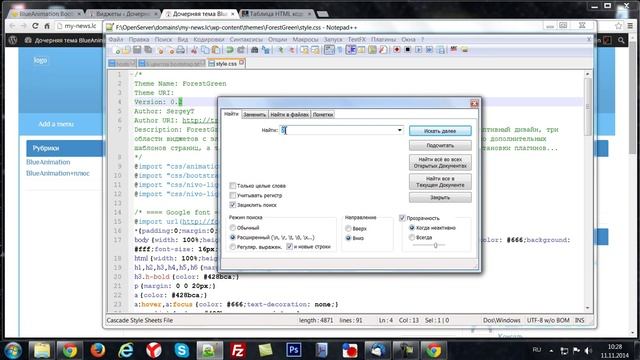Switch to 'Найти в файлах' tab
Screen dimensions: 640x360
289,115
